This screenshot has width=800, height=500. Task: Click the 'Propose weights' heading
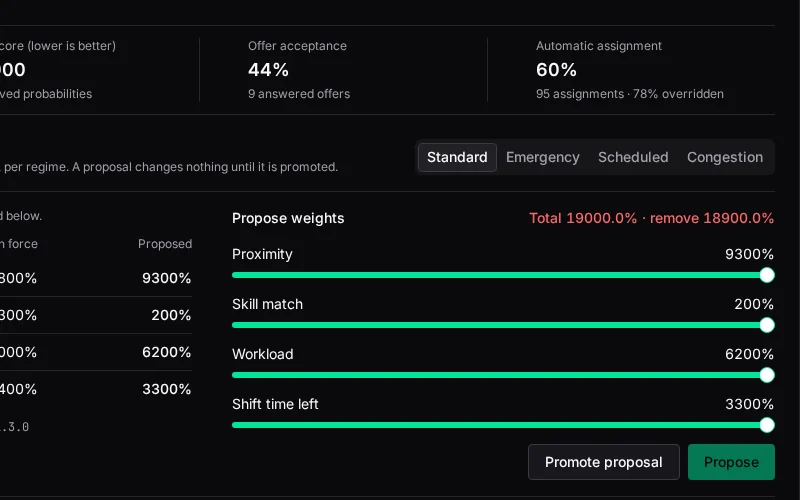[288, 218]
